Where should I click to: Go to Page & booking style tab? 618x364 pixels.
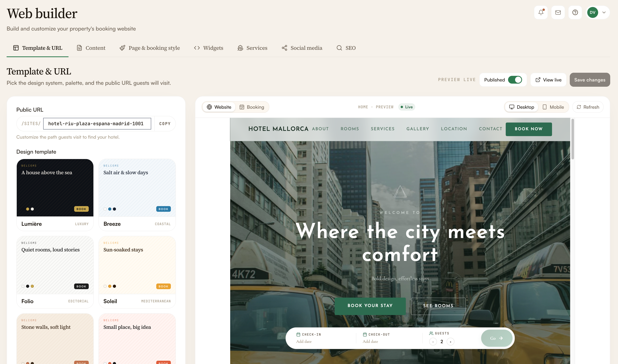coord(149,48)
